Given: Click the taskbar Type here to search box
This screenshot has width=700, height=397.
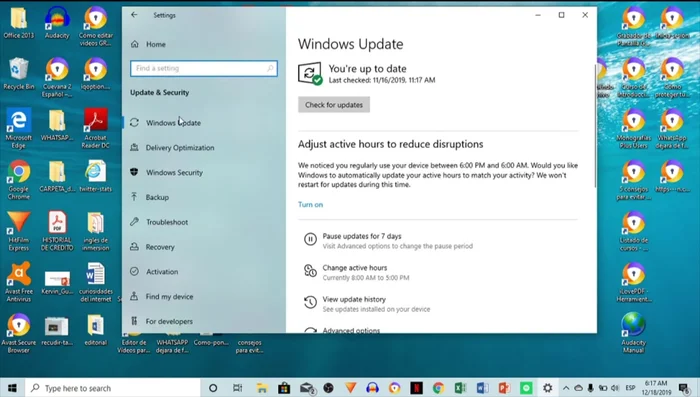Looking at the screenshot, I should tap(112, 388).
